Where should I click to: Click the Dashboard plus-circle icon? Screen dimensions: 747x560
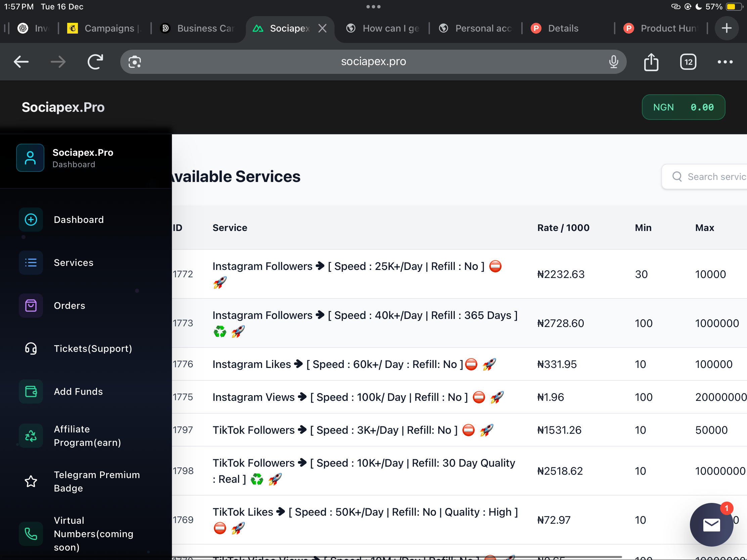point(31,220)
